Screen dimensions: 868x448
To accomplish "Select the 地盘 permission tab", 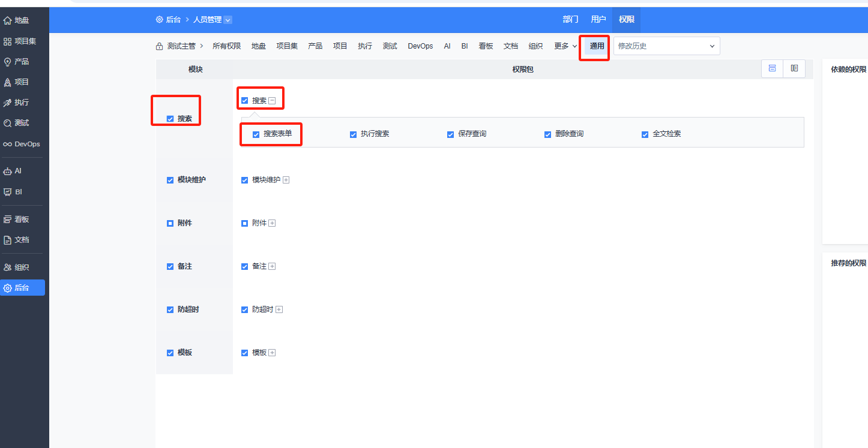I will (x=259, y=46).
